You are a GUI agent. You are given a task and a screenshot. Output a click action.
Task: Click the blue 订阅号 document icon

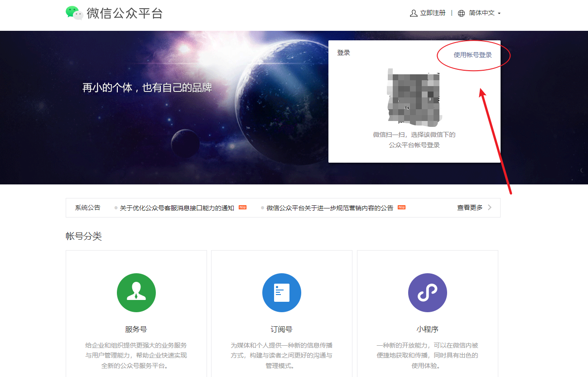tap(282, 293)
